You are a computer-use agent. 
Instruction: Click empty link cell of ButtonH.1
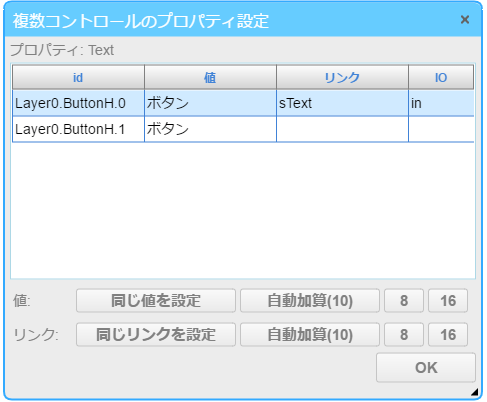click(x=342, y=129)
